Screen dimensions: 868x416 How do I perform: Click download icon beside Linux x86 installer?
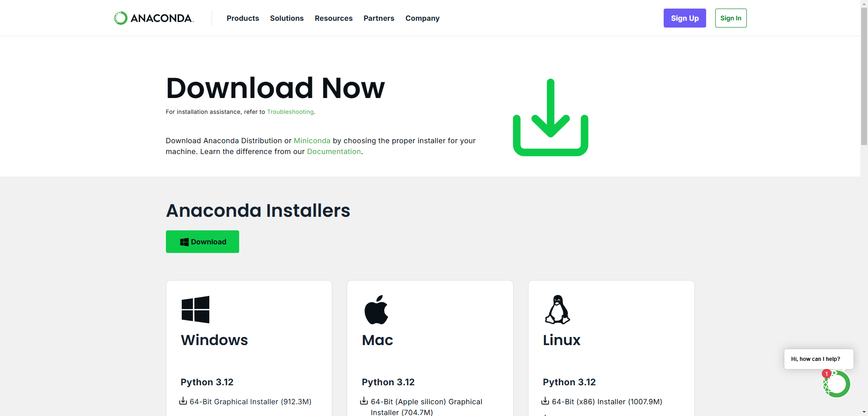[x=545, y=401]
